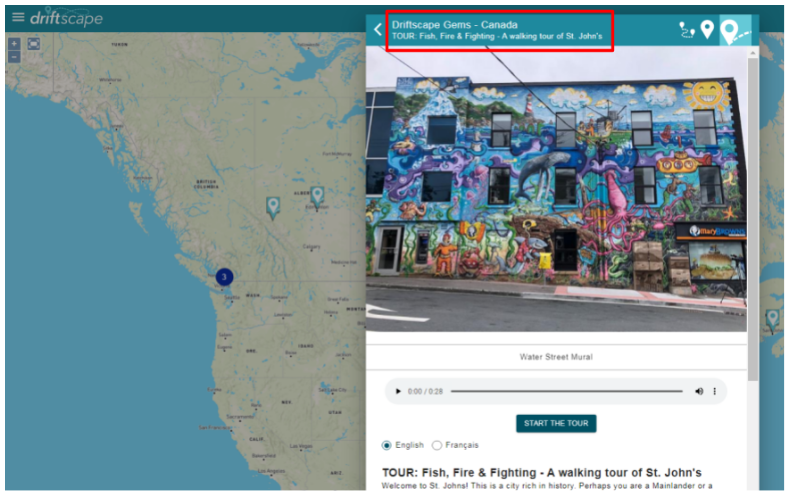Viewport: 787px width, 494px height.
Task: Open the driftscape hamburger menu
Action: (x=18, y=18)
